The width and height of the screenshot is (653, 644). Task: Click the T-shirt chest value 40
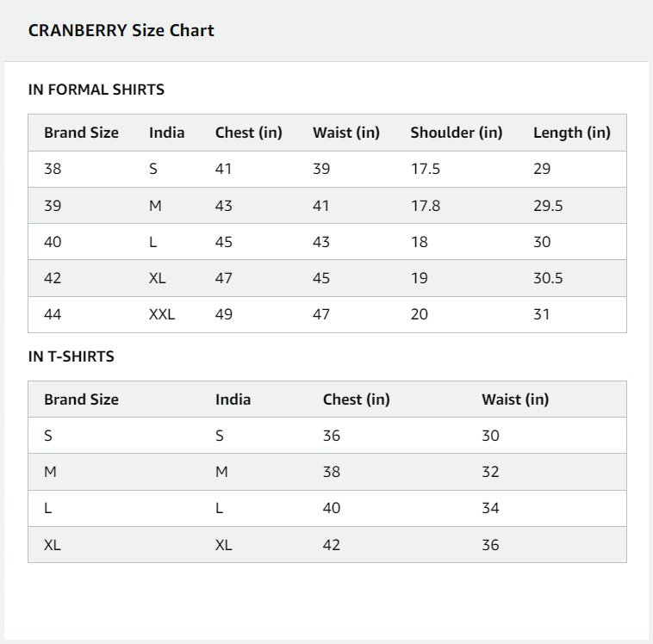pyautogui.click(x=332, y=508)
